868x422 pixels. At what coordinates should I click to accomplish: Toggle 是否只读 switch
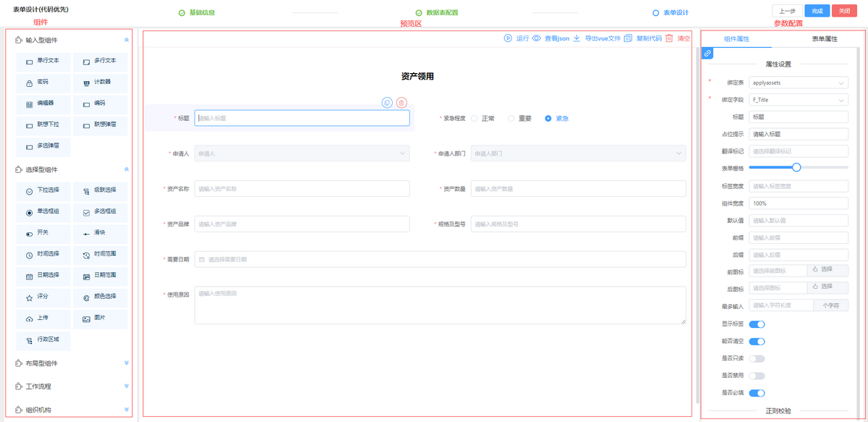[x=757, y=359]
